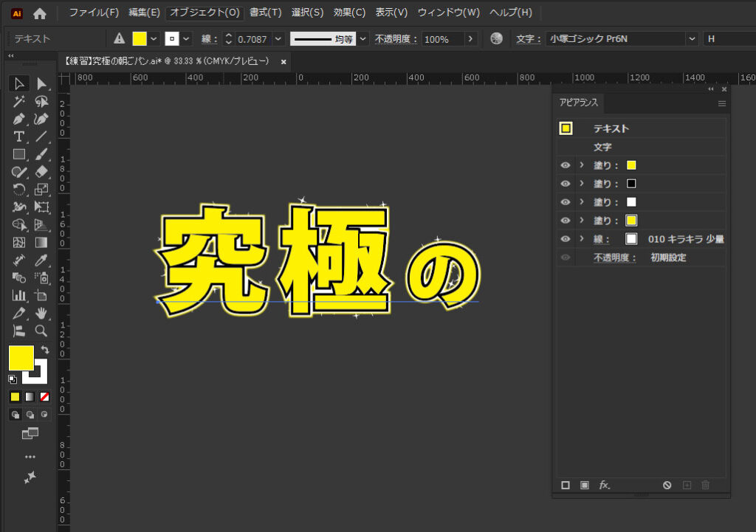
Task: Click the 不透明度 link in Appearance panel
Action: (615, 258)
